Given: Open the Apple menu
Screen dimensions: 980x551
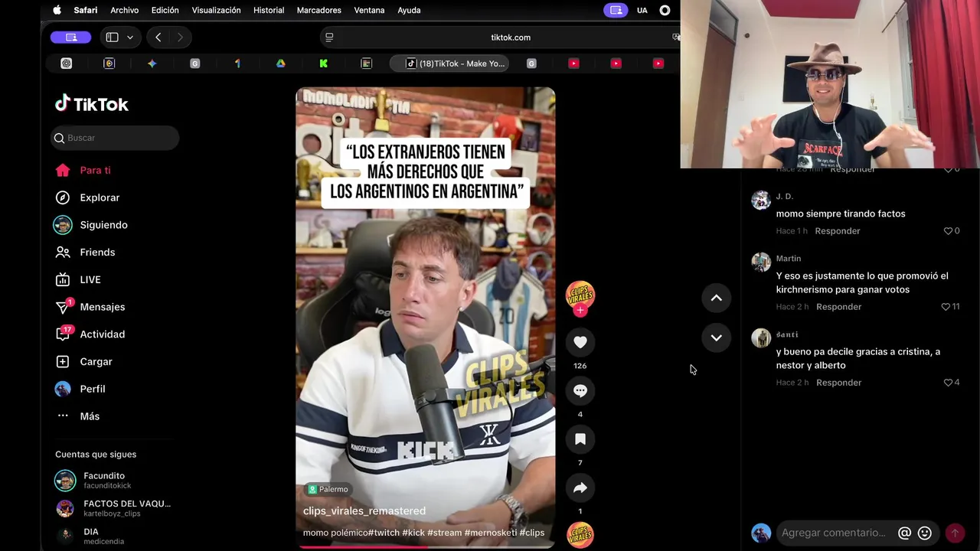Looking at the screenshot, I should coord(57,10).
